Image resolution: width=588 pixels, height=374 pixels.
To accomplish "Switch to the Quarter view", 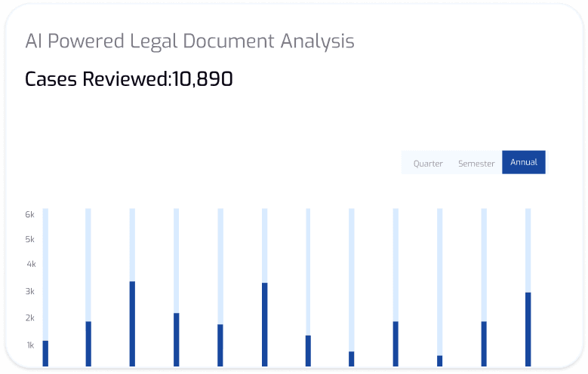I will 428,164.
